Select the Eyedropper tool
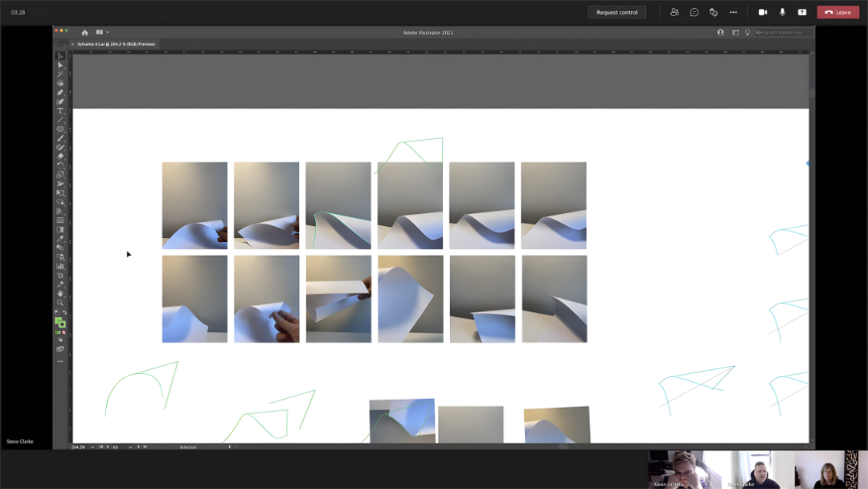Viewport: 868px width, 489px height. [60, 239]
